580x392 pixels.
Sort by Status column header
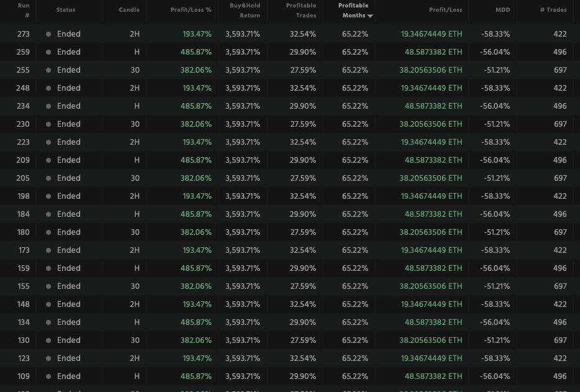click(x=65, y=10)
